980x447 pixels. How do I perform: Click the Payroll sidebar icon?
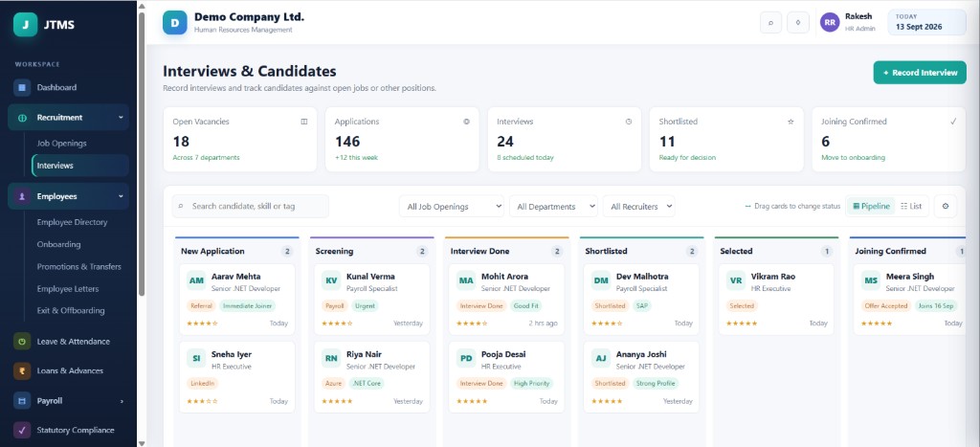[x=22, y=401]
